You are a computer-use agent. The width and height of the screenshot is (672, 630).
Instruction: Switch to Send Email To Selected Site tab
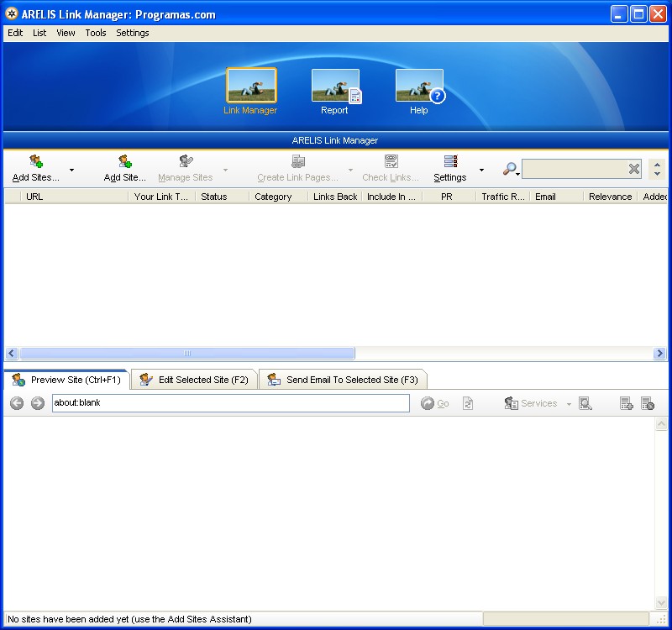tap(343, 380)
